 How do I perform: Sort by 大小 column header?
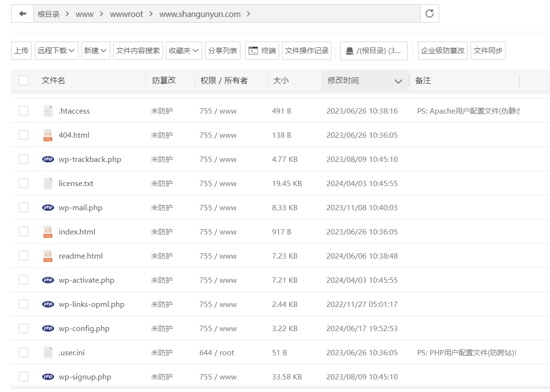[x=281, y=81]
